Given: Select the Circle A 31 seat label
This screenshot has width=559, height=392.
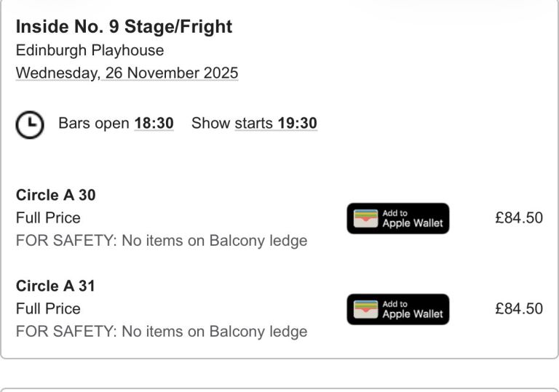Looking at the screenshot, I should (55, 286).
